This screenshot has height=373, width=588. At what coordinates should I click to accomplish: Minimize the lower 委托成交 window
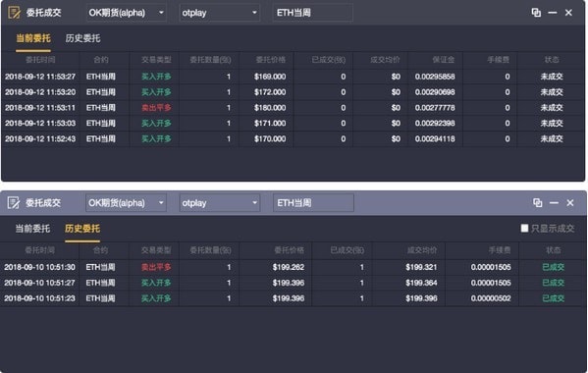(x=554, y=203)
